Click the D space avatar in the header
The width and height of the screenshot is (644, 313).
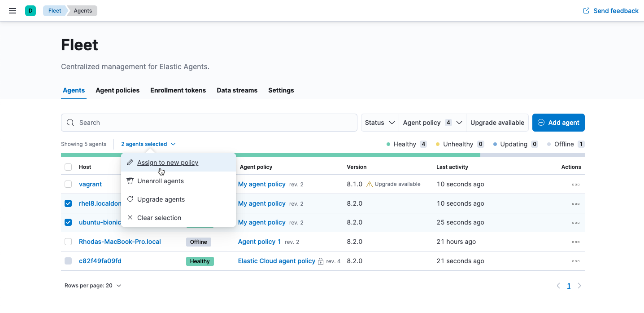(x=30, y=10)
